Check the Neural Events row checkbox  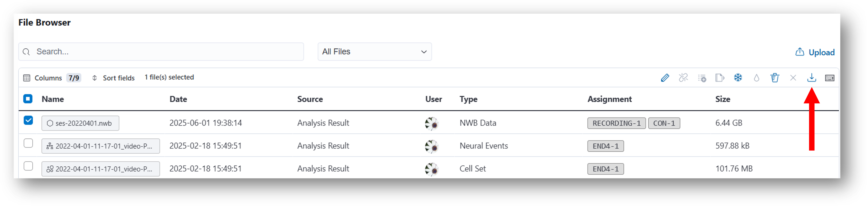point(28,143)
